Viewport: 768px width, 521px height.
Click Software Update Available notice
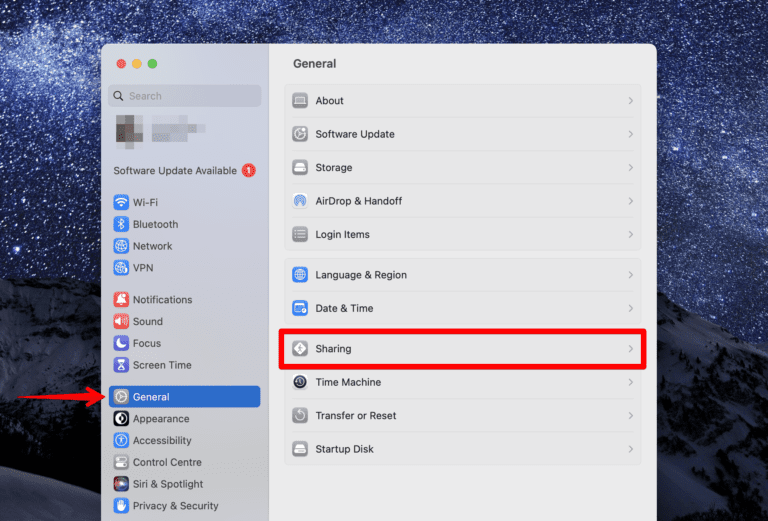175,171
